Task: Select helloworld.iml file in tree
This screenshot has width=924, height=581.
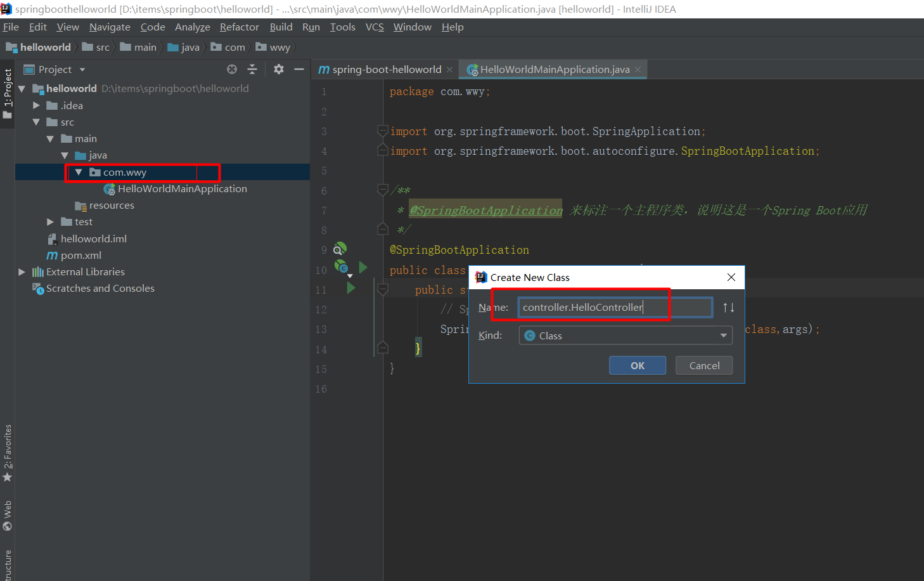Action: click(x=87, y=238)
